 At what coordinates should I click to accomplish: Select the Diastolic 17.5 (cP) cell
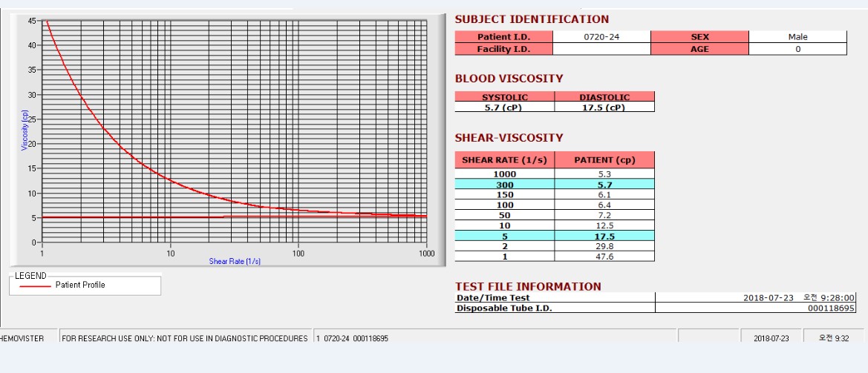pyautogui.click(x=604, y=108)
